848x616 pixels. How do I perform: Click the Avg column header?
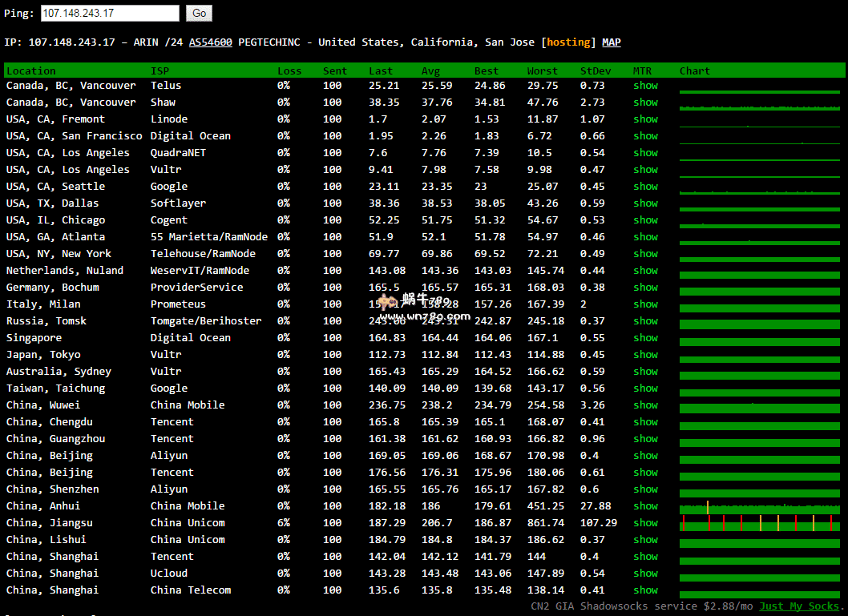click(x=430, y=71)
